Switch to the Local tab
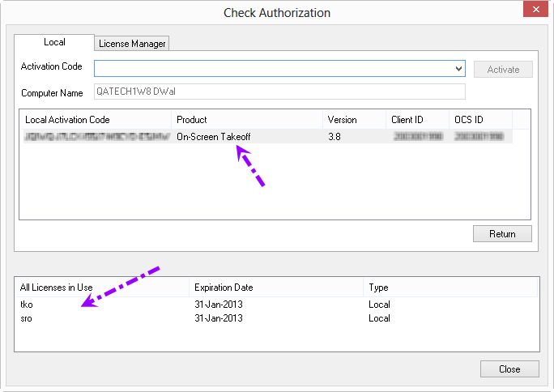The height and width of the screenshot is (392, 554). click(x=54, y=42)
